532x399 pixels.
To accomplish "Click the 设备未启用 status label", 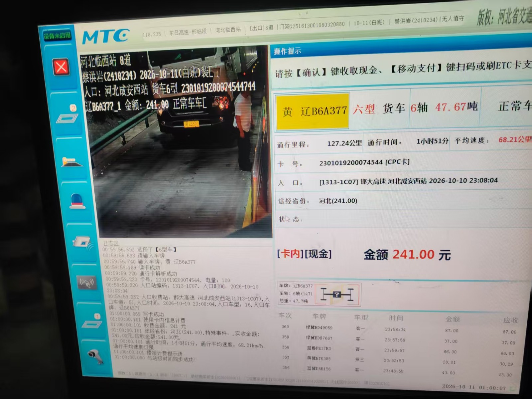I will [x=57, y=36].
